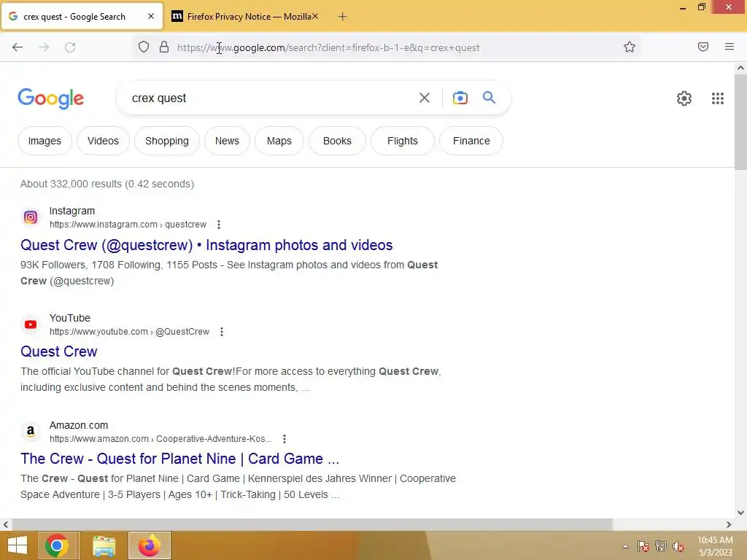Bookmark this page with the star icon
Viewport: 747px width, 560px height.
(x=630, y=47)
